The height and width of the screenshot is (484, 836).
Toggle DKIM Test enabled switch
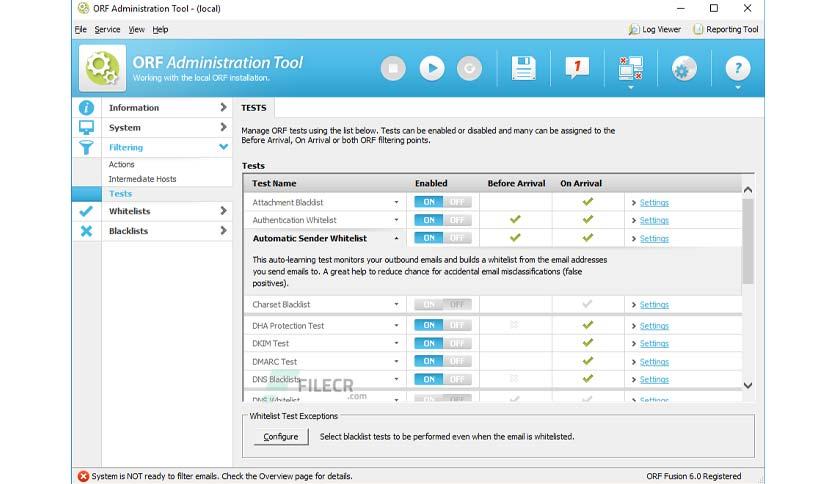pos(443,344)
